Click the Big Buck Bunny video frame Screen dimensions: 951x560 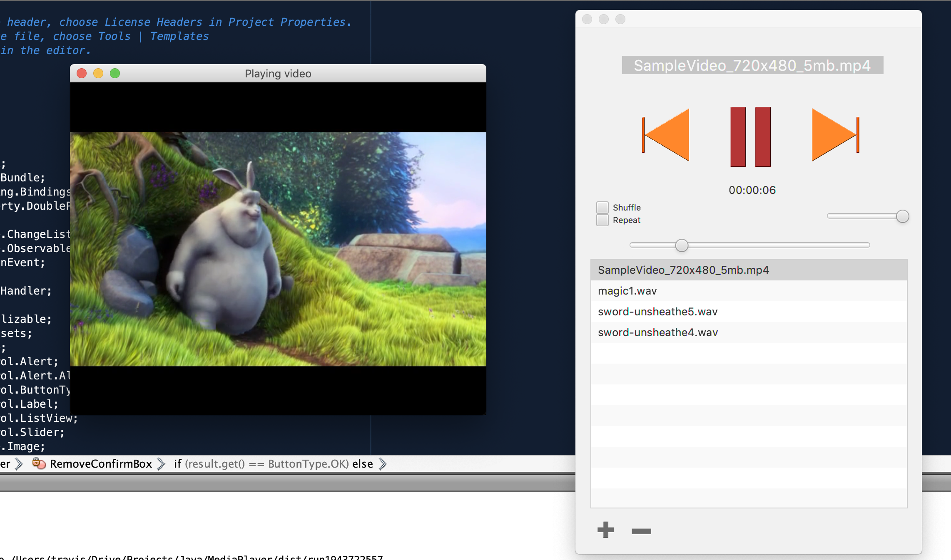[x=278, y=249]
